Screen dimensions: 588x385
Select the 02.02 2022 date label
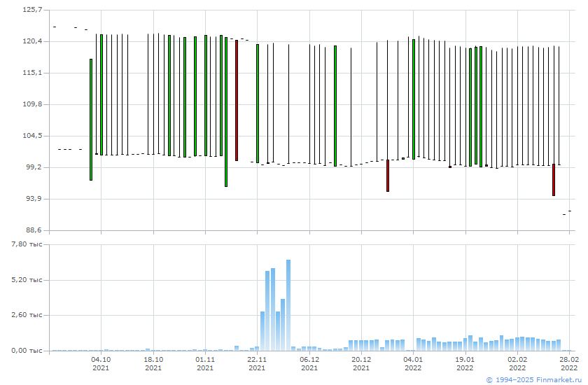[x=517, y=363]
